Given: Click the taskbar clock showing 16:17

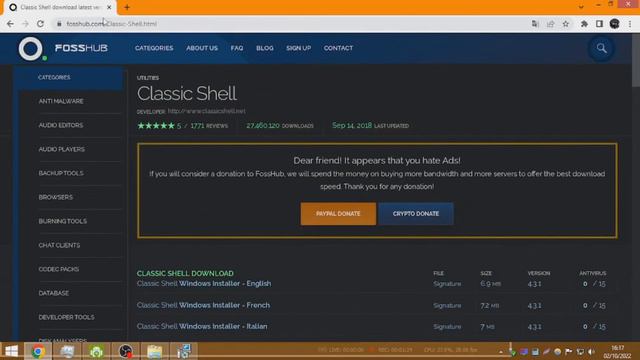Looking at the screenshot, I should click(618, 351).
